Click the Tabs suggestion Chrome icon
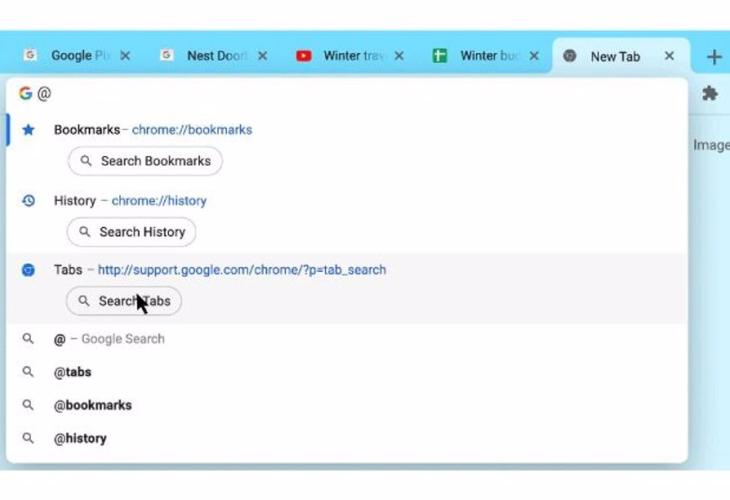 point(29,270)
